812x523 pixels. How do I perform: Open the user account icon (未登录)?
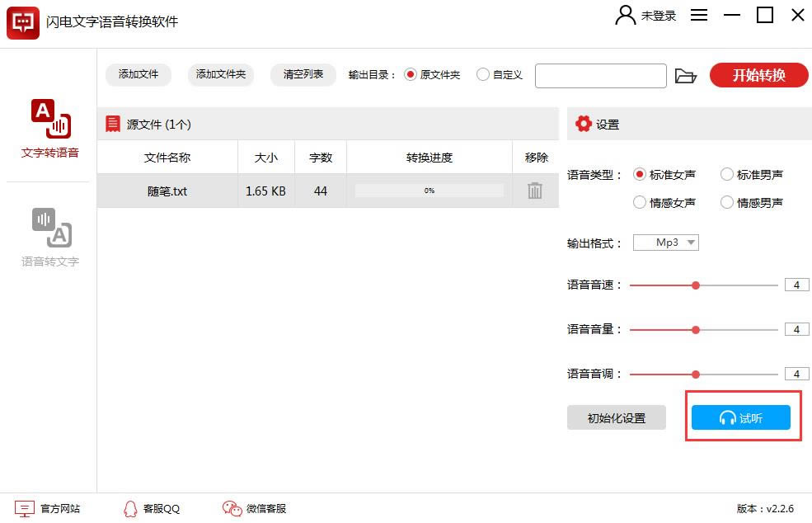coord(625,16)
